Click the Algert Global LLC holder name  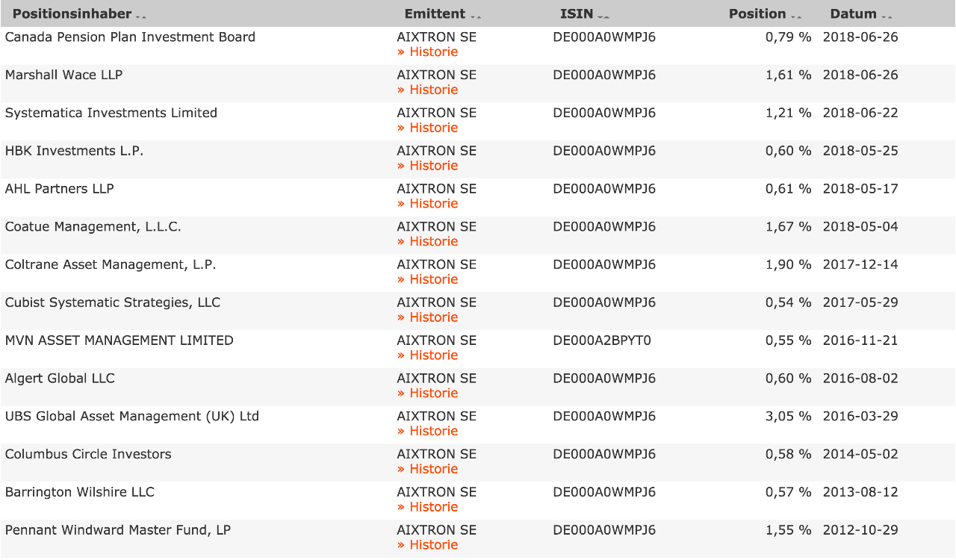click(x=60, y=379)
